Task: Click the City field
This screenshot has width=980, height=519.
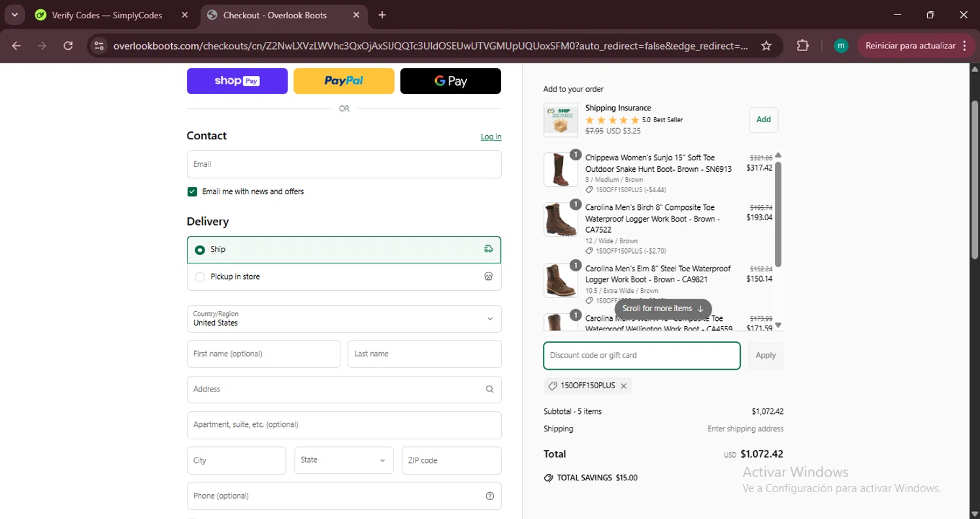Action: pos(237,460)
